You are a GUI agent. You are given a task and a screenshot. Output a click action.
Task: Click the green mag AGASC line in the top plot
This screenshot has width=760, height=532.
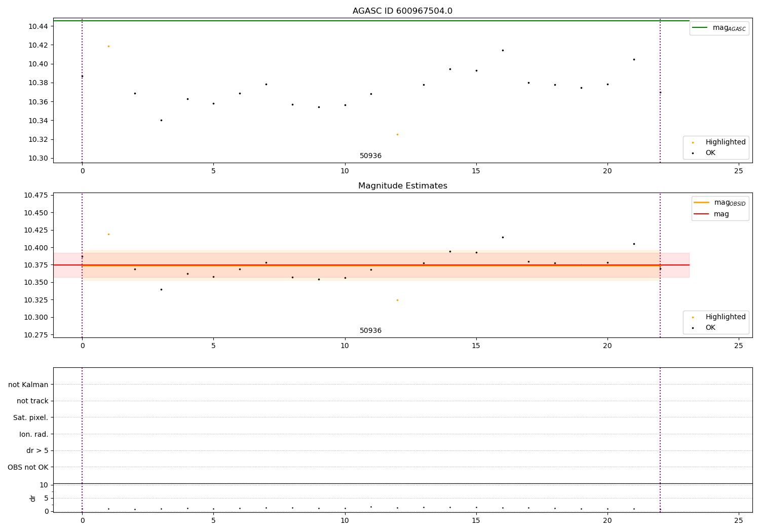[x=371, y=21]
